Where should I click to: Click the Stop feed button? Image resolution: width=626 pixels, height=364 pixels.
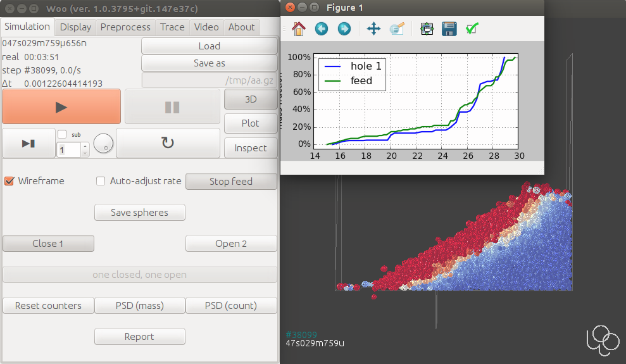[231, 182]
